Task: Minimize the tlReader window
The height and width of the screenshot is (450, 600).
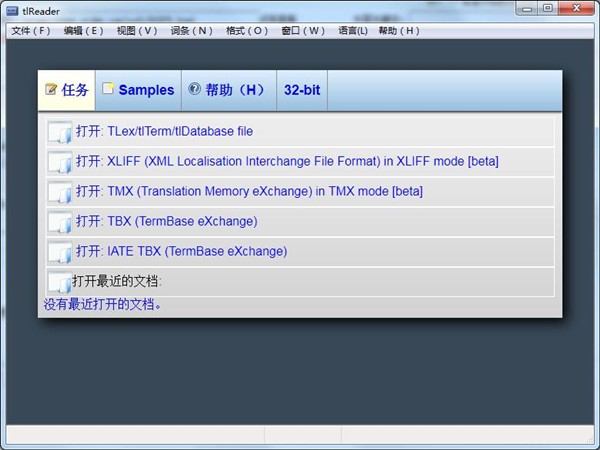Action: (527, 8)
